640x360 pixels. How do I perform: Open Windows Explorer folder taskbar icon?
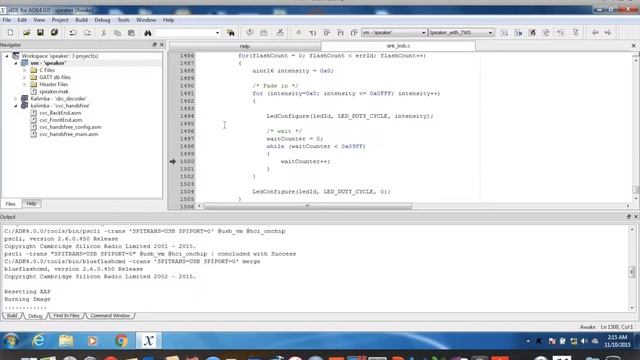pyautogui.click(x=66, y=341)
